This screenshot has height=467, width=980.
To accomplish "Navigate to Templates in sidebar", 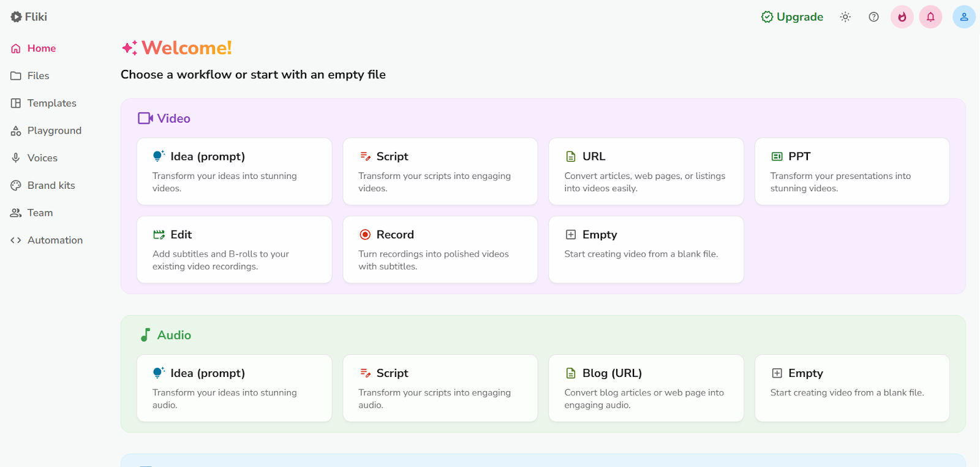I will pos(51,104).
